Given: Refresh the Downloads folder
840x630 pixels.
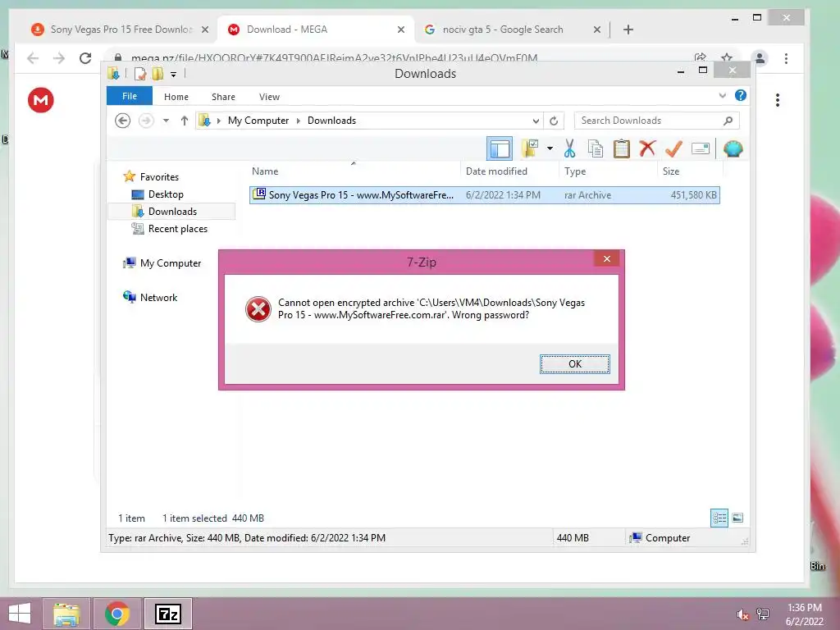Looking at the screenshot, I should pos(554,121).
